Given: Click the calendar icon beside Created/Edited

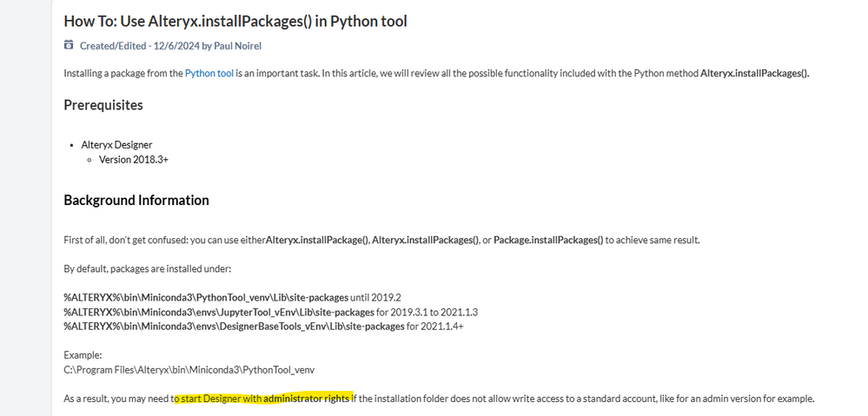Looking at the screenshot, I should [x=69, y=45].
